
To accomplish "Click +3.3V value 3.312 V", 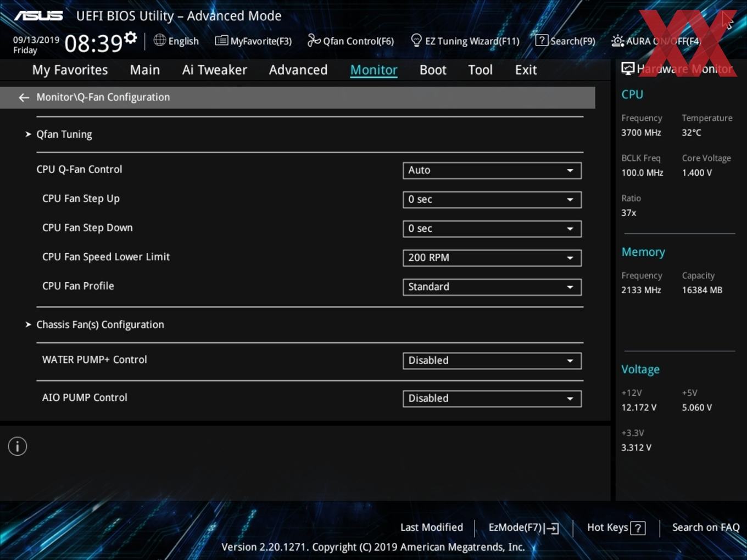I will pyautogui.click(x=636, y=447).
